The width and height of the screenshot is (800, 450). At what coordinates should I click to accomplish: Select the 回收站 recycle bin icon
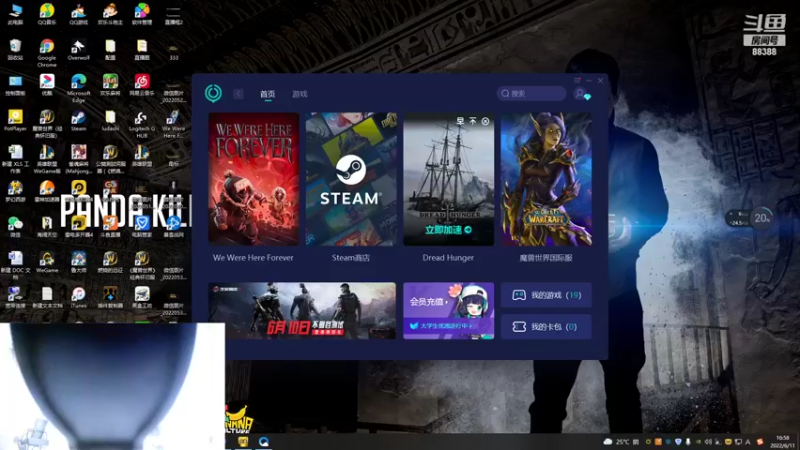pyautogui.click(x=15, y=50)
